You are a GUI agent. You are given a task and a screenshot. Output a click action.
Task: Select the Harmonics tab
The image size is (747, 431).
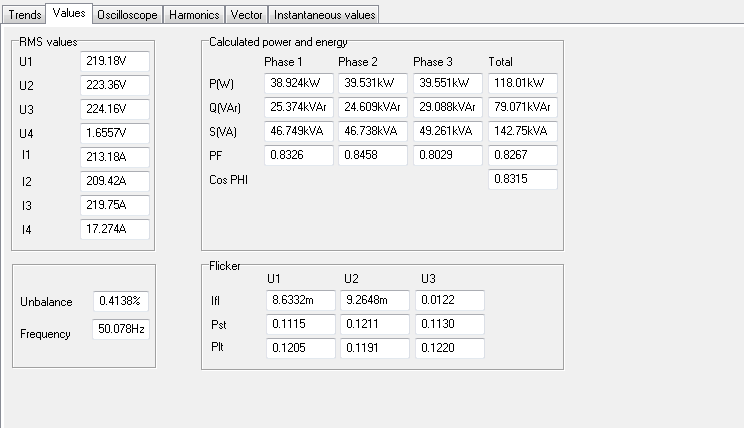(193, 15)
